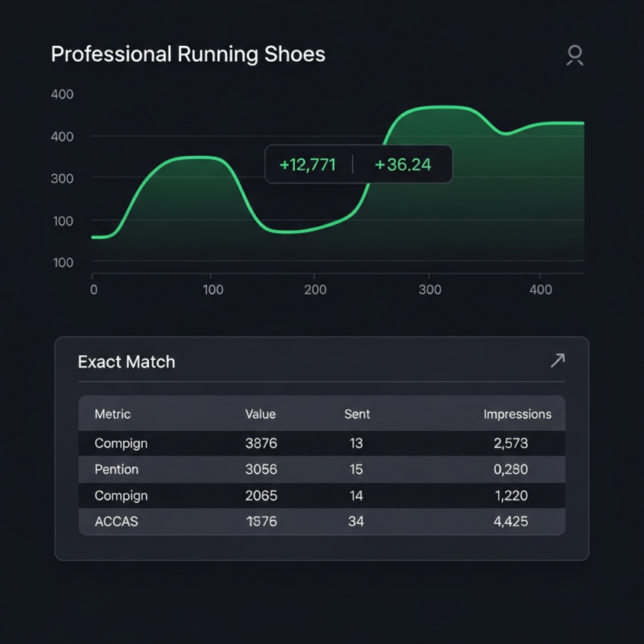
Task: Open the user profile icon
Action: 574,55
